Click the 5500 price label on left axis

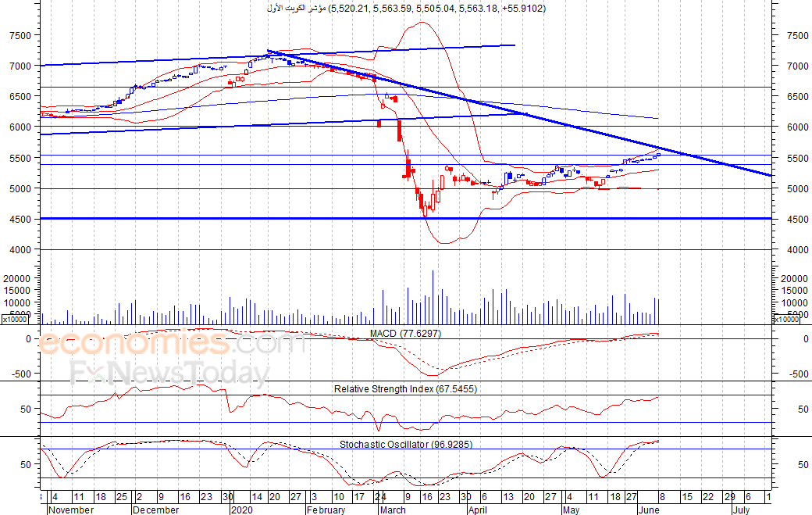pyautogui.click(x=20, y=159)
